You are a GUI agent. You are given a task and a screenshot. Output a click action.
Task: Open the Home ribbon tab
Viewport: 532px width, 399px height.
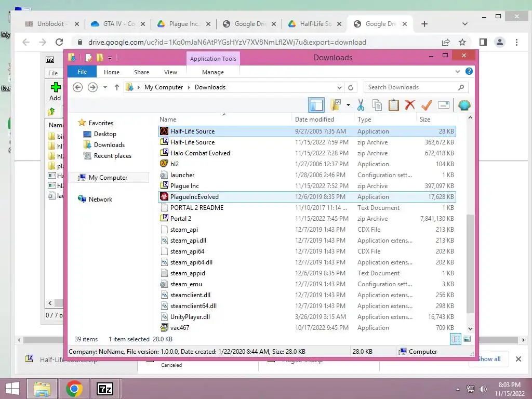(x=112, y=72)
